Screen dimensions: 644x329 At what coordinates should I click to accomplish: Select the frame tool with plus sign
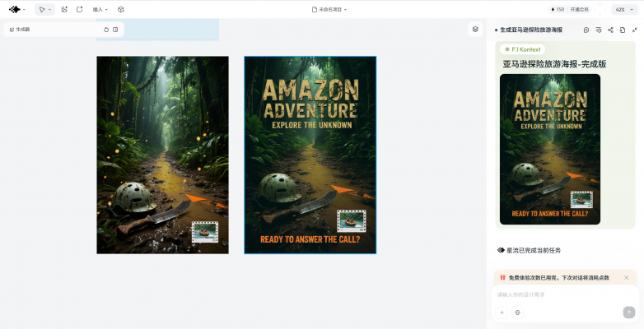tap(80, 9)
